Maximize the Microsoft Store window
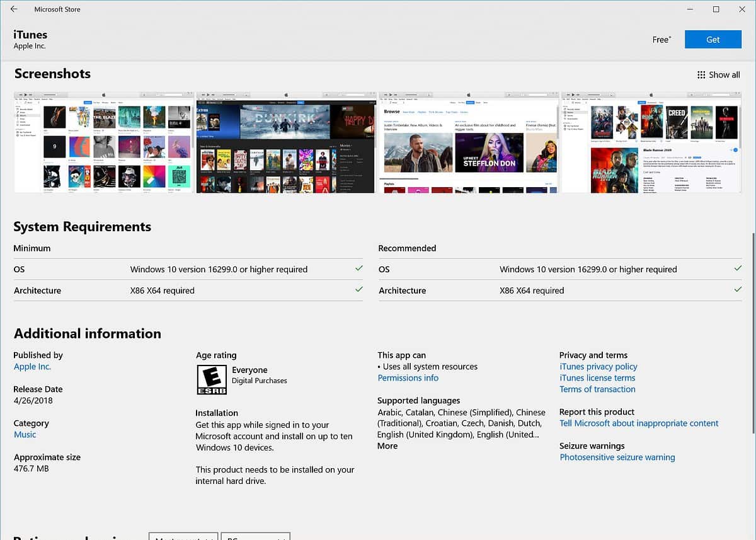Screen dimensions: 756x540 716,9
